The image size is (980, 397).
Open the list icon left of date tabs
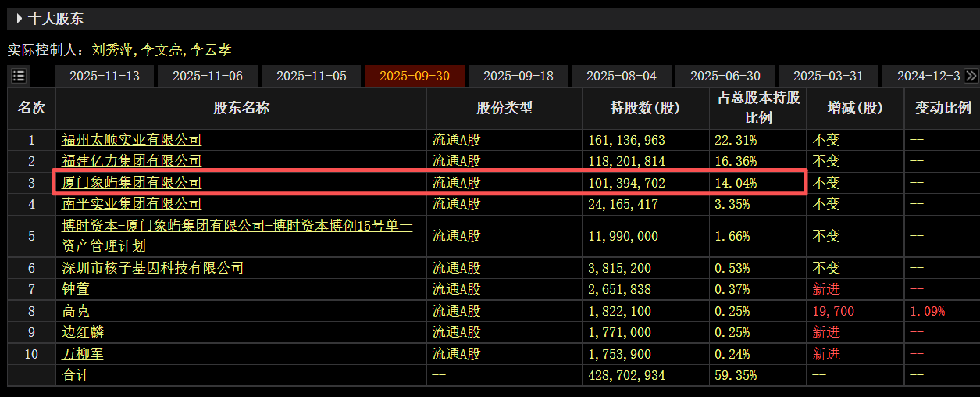click(x=19, y=76)
